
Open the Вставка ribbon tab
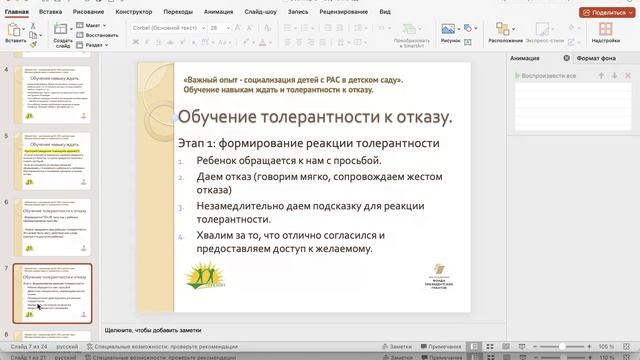pos(50,12)
